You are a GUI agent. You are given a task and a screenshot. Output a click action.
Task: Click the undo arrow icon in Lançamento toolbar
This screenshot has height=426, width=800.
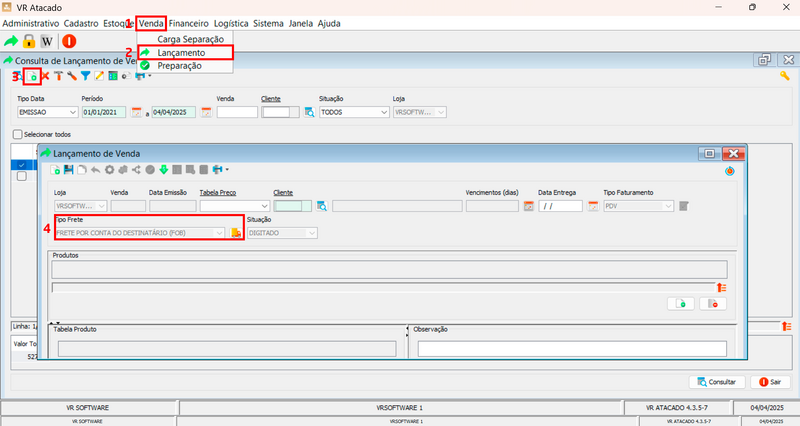[x=95, y=170]
